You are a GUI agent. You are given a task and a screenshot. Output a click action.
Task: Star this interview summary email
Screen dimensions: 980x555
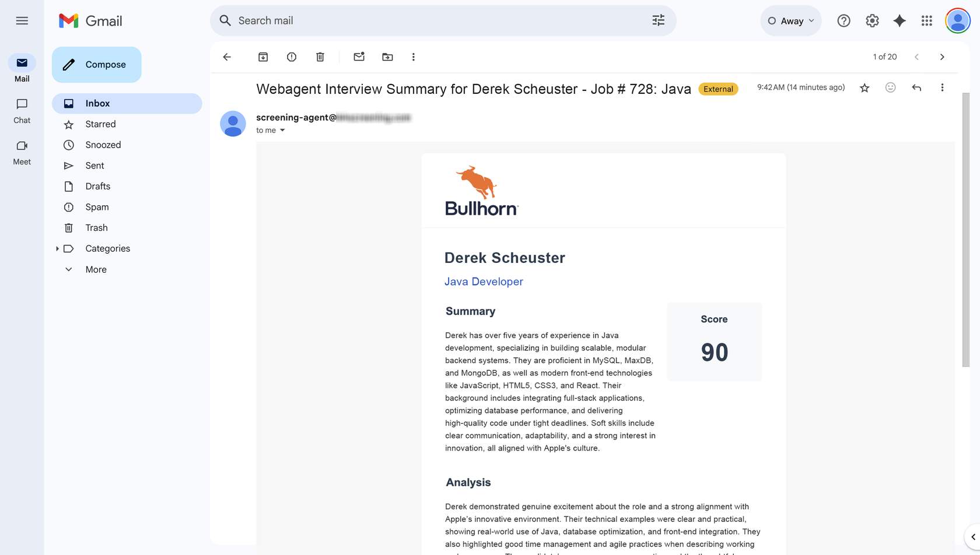(864, 88)
